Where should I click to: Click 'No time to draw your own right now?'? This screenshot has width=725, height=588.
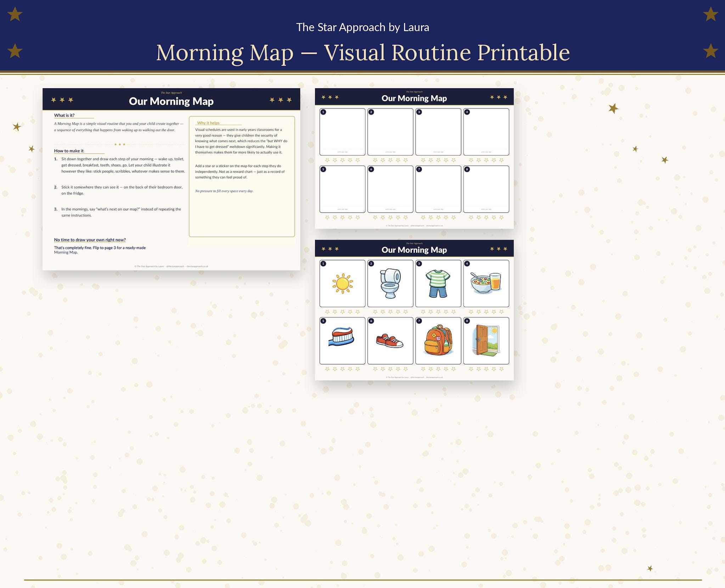pyautogui.click(x=90, y=240)
